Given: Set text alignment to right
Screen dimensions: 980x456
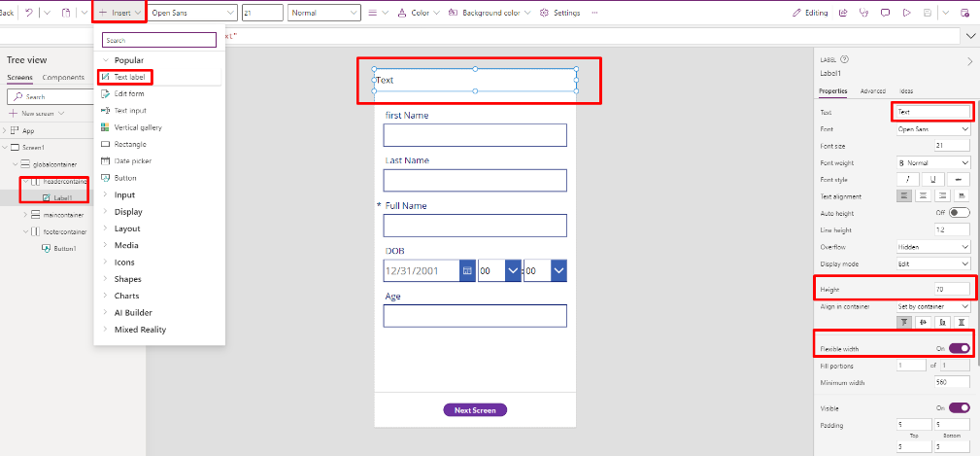Looking at the screenshot, I should point(942,195).
